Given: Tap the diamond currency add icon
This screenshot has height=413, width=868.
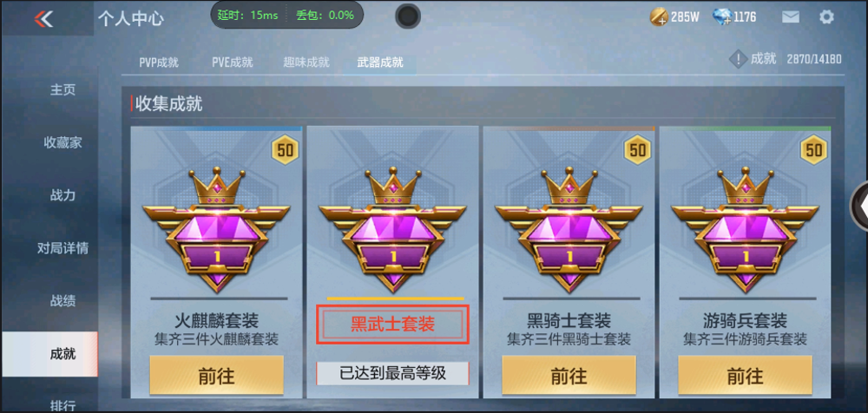Looking at the screenshot, I should click(x=722, y=17).
